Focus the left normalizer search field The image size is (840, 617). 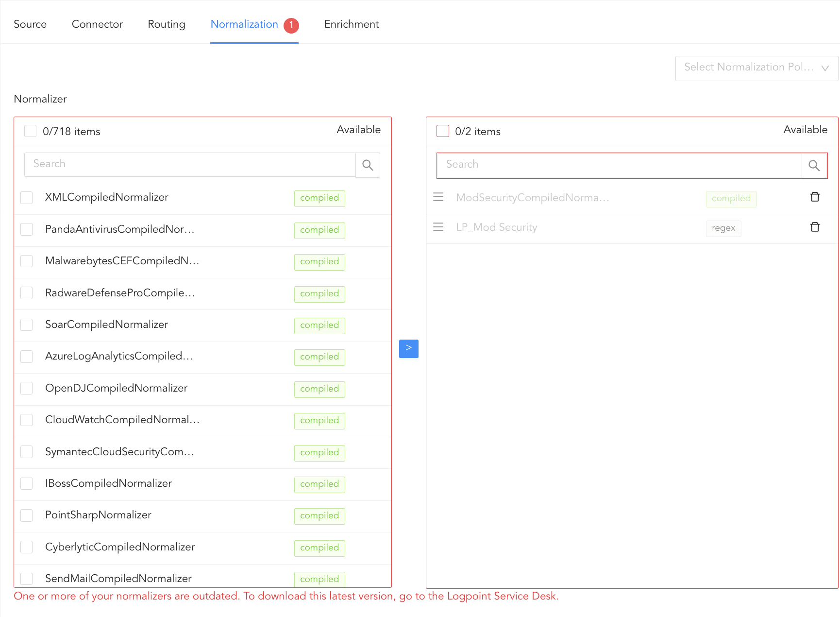click(x=189, y=164)
